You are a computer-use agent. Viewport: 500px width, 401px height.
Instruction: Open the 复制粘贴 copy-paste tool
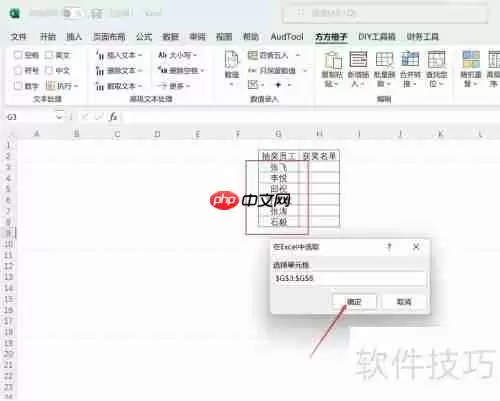(332, 69)
